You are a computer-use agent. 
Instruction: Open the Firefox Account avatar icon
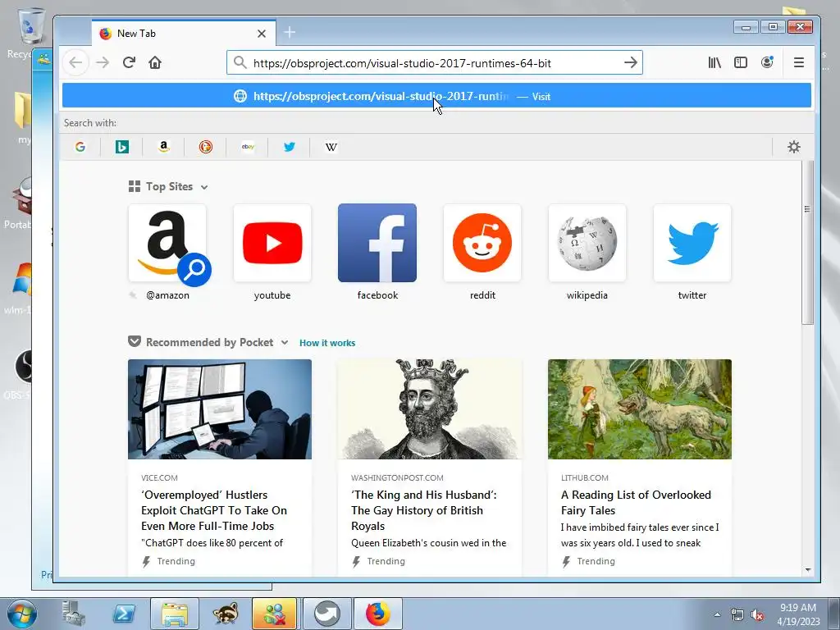click(x=767, y=62)
